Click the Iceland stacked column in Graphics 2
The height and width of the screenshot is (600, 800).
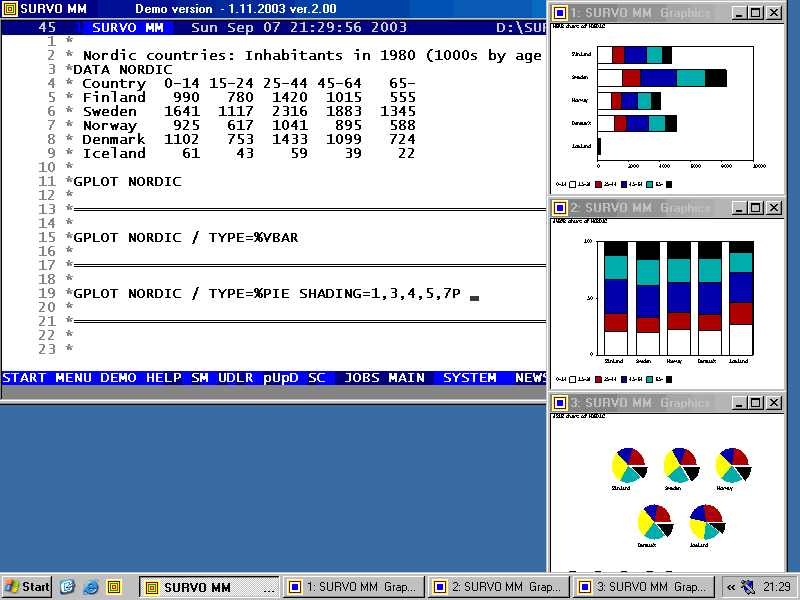click(741, 298)
